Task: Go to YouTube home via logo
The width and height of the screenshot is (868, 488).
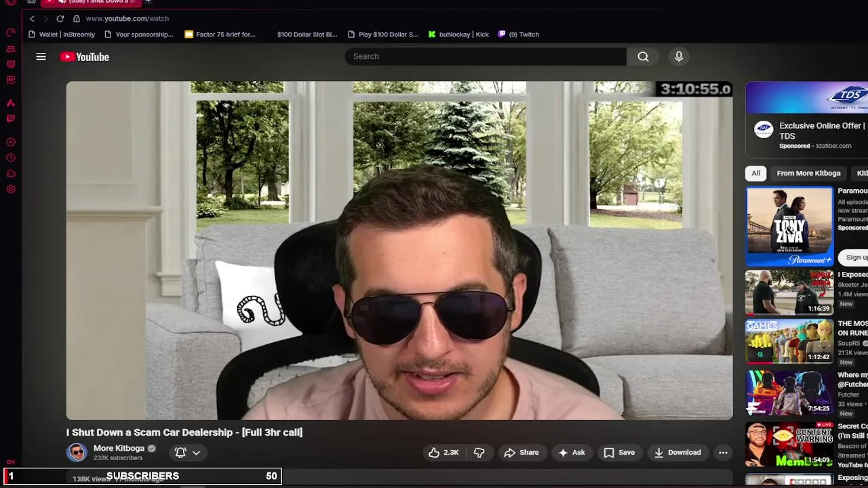Action: coord(85,57)
